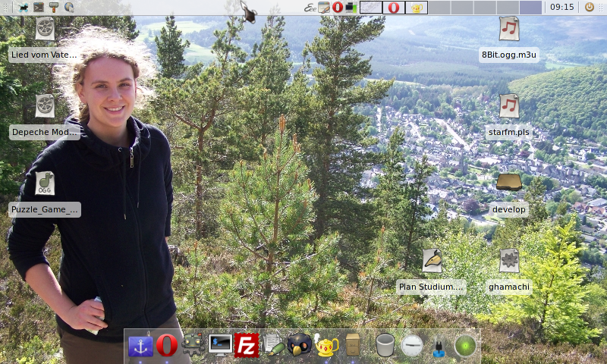Image resolution: width=607 pixels, height=364 pixels.
Task: Click the blue anchor icon in dock
Action: point(141,346)
